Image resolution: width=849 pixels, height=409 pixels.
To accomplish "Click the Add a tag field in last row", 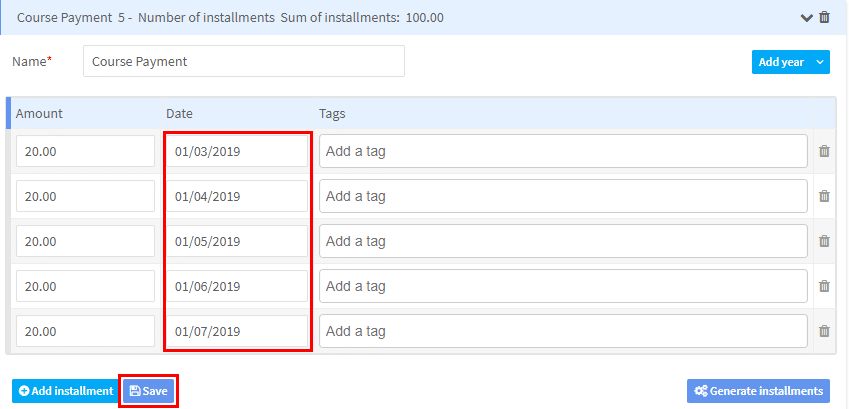I will click(x=563, y=331).
